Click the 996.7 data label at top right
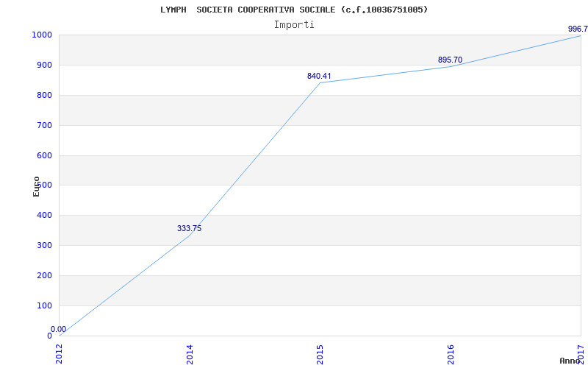This screenshot has height=368, width=588. point(577,29)
